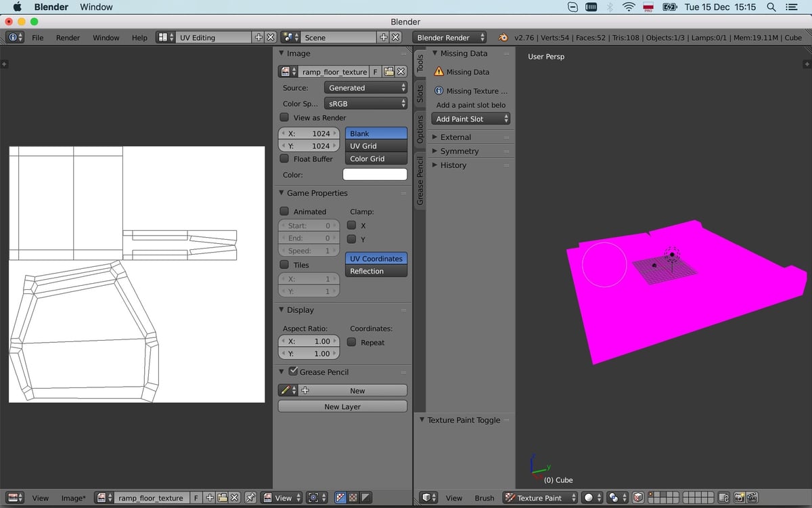
Task: Open pivot point selector in 3D header
Action: coord(616,497)
